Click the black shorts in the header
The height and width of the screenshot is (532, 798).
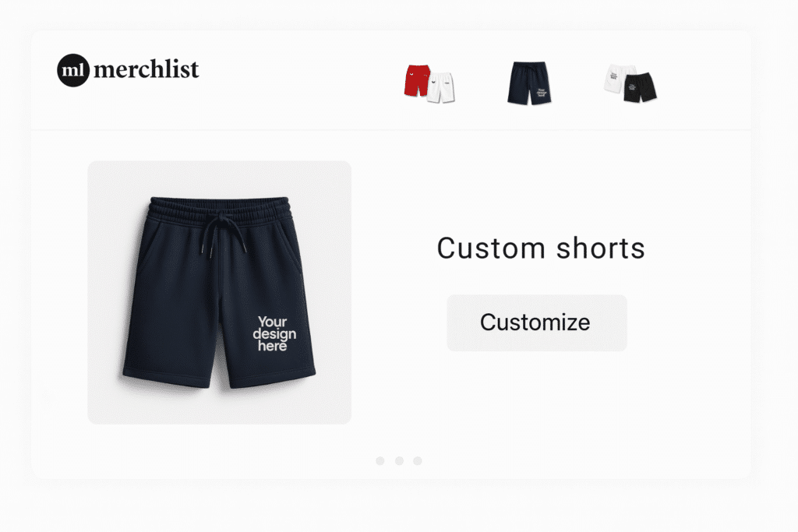(x=640, y=87)
